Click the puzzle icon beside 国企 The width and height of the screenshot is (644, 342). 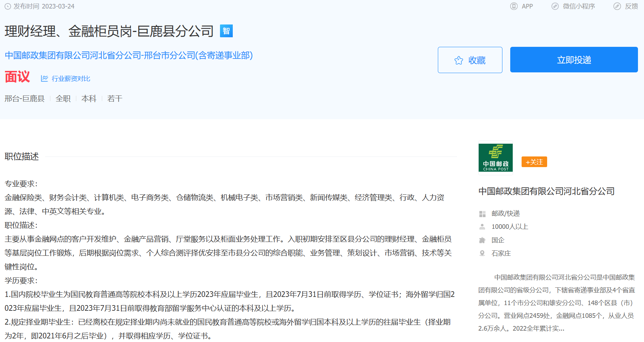[482, 240]
